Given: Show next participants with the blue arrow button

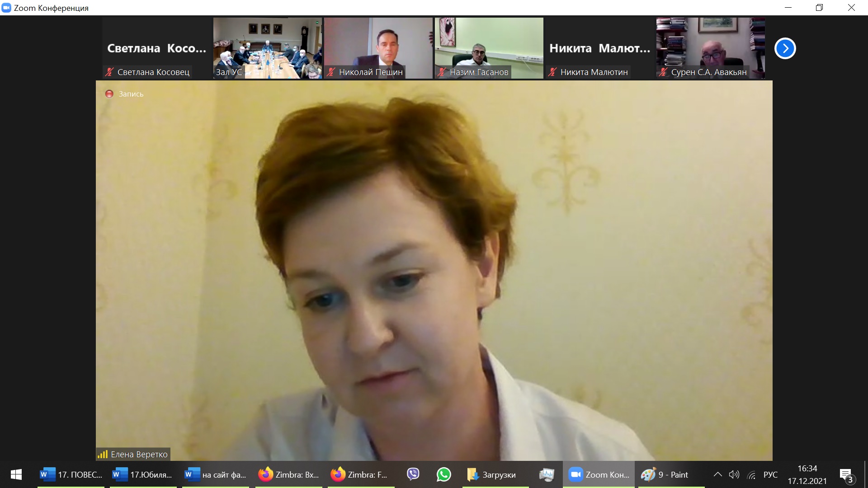Looking at the screenshot, I should [x=785, y=48].
